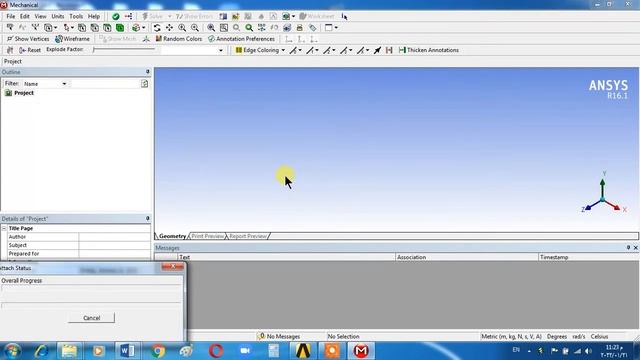The height and width of the screenshot is (360, 640).
Task: Collapse the Title Page section
Action: point(4,229)
